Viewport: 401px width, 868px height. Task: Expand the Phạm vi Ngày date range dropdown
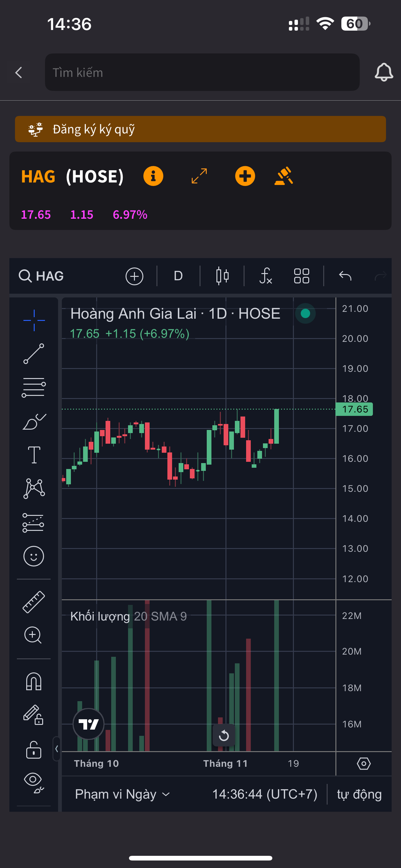(122, 794)
